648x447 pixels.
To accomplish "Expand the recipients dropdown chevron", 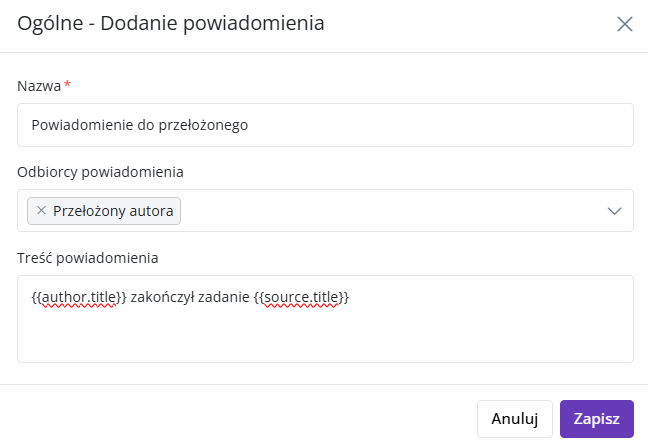I will point(614,211).
